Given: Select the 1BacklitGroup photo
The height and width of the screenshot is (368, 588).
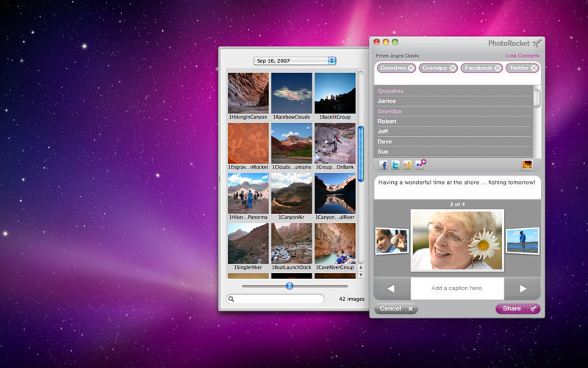Looking at the screenshot, I should click(335, 93).
